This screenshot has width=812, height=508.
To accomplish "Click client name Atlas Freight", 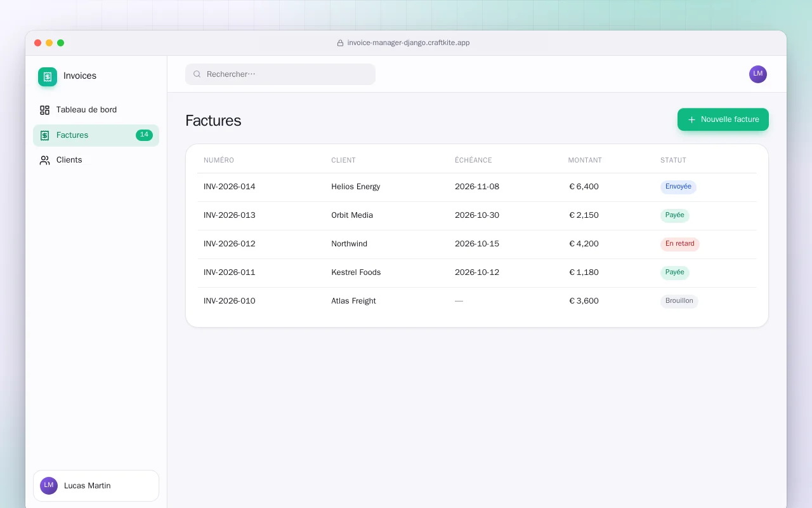I will [353, 301].
